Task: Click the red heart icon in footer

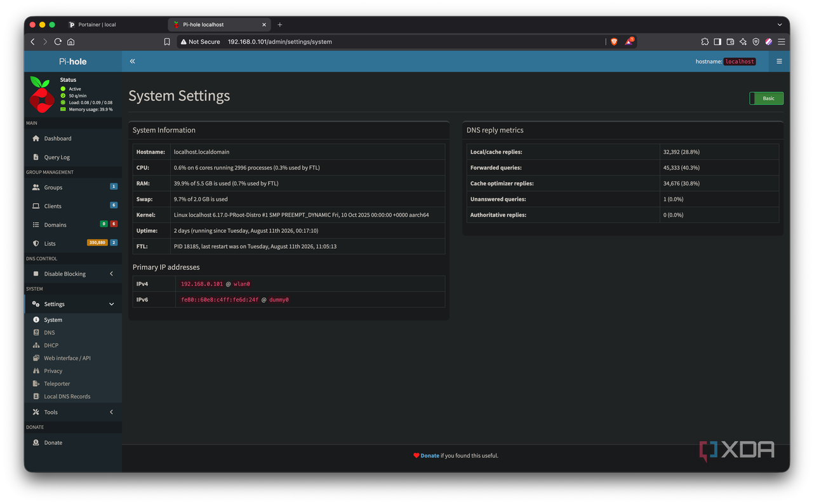Action: [x=416, y=456]
